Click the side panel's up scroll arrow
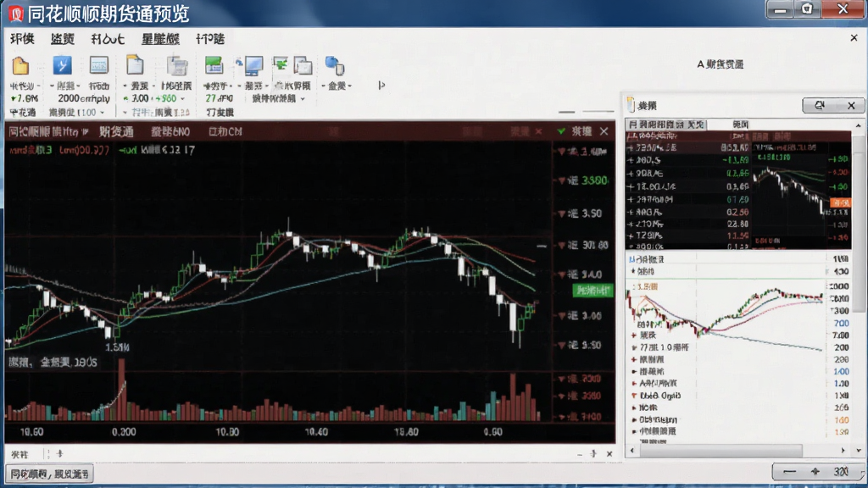This screenshot has width=868, height=488. (859, 125)
